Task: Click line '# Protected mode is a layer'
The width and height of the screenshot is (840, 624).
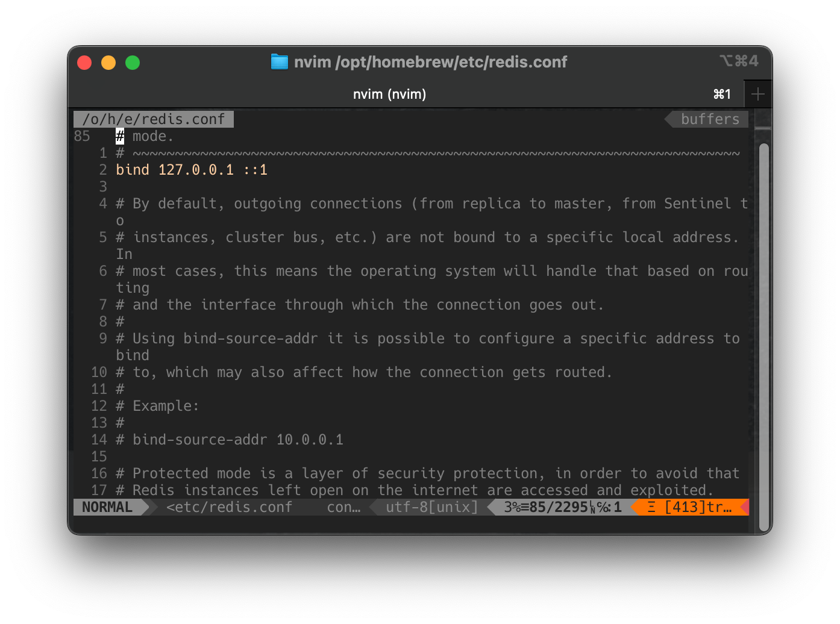Action: (428, 473)
